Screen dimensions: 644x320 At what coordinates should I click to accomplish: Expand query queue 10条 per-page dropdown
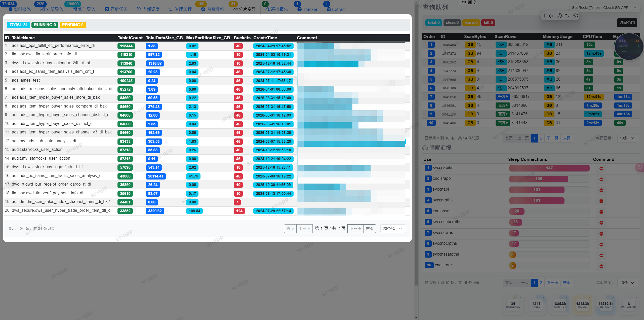[x=627, y=138]
